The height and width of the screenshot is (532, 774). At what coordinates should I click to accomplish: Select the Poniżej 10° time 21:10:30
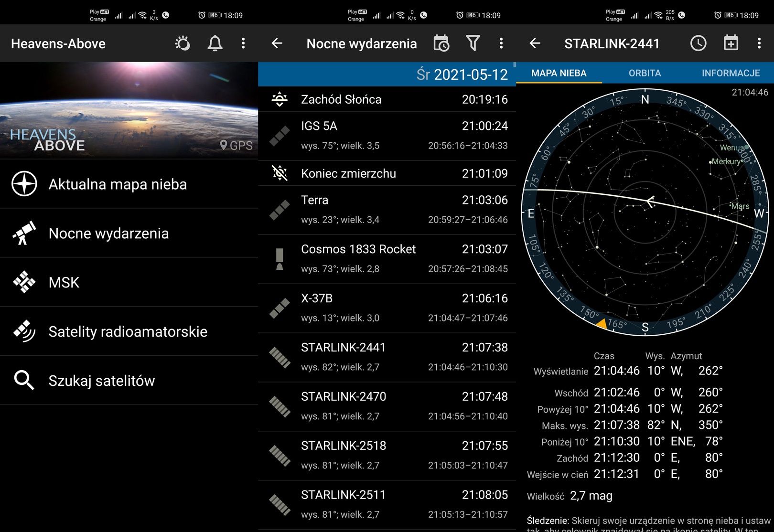pyautogui.click(x=616, y=441)
